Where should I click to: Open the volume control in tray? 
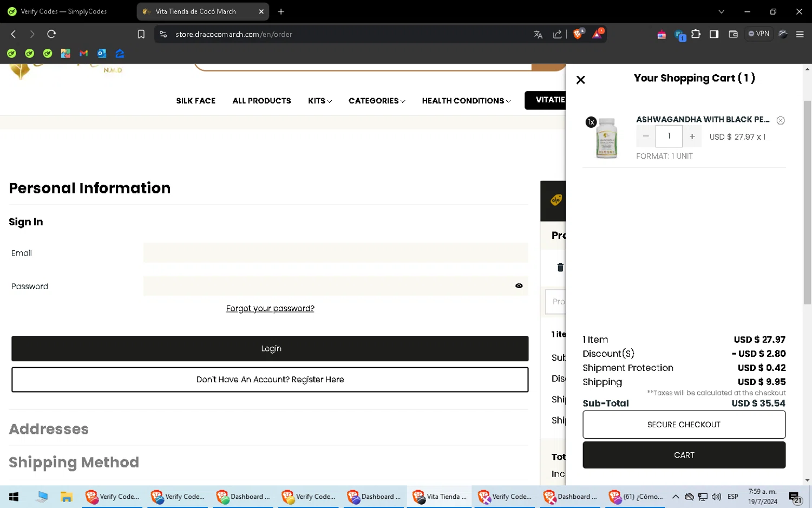click(x=716, y=497)
